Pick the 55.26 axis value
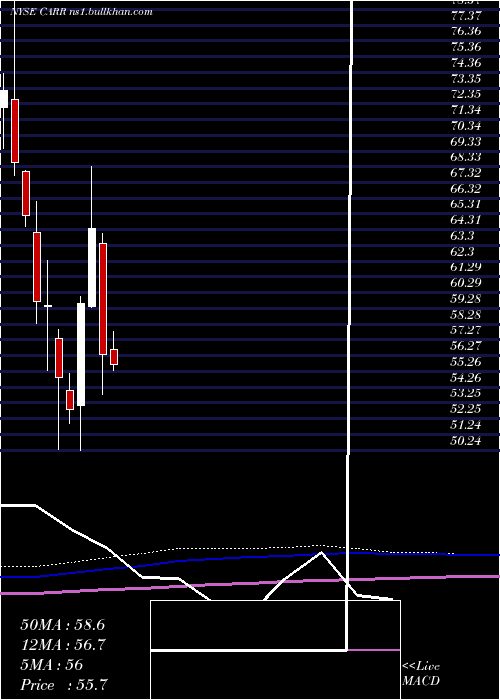 465,362
